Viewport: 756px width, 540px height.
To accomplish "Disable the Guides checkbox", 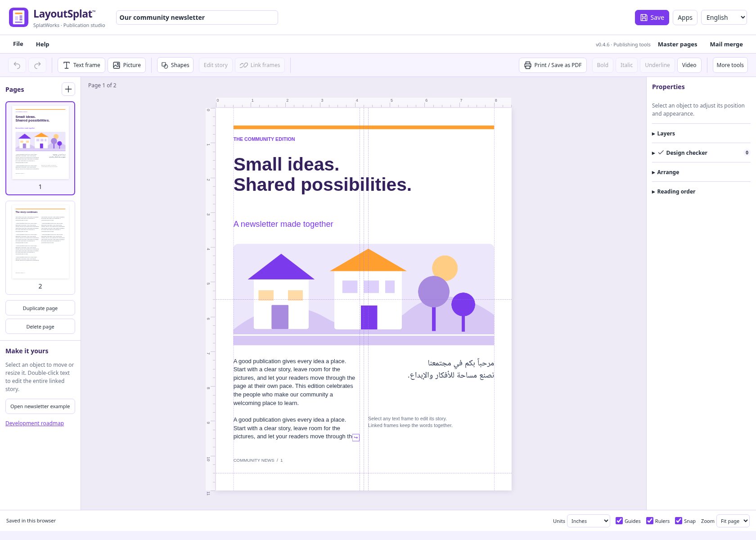I will point(619,521).
